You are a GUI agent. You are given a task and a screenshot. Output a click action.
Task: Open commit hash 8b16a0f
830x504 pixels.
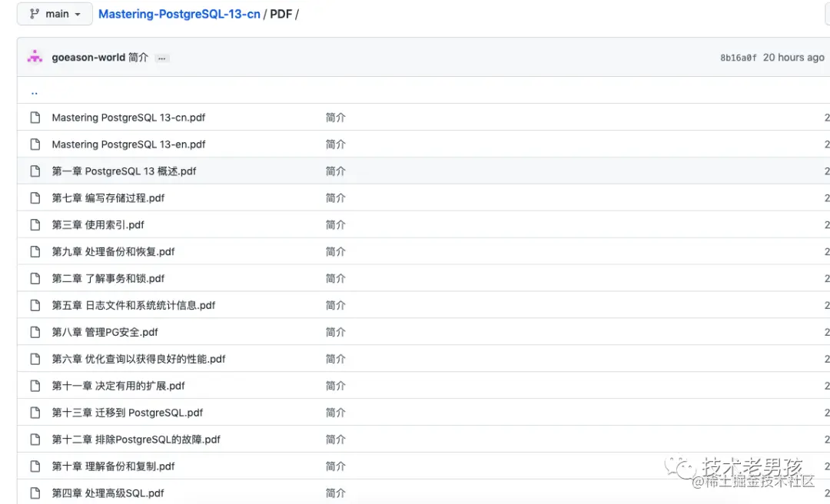(x=738, y=58)
